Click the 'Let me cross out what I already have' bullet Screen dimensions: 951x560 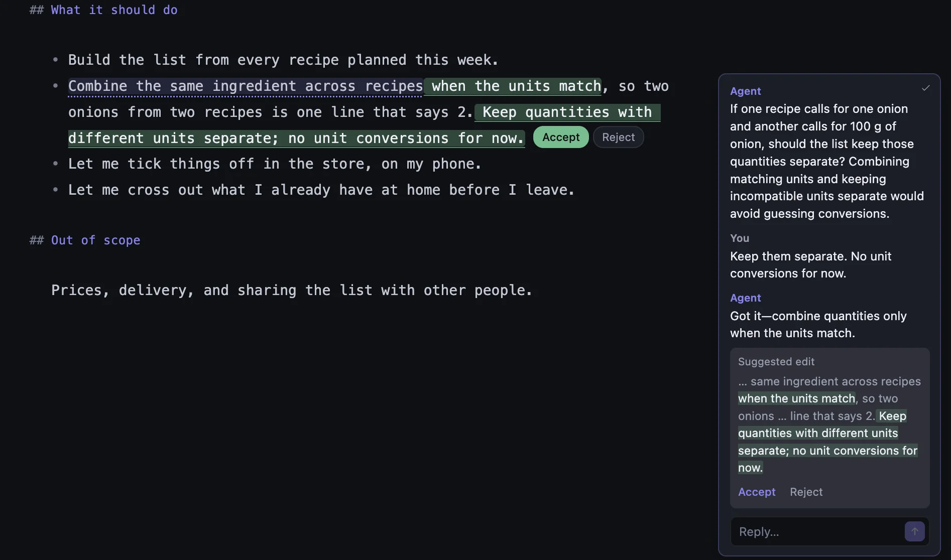(x=321, y=190)
